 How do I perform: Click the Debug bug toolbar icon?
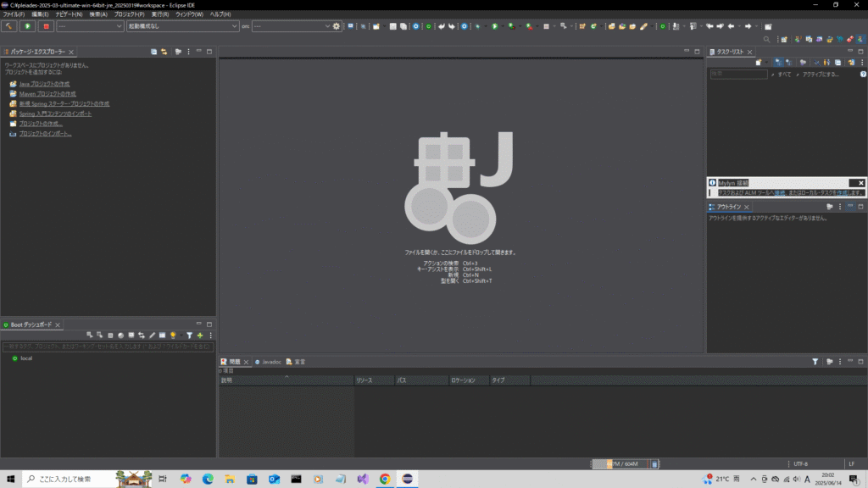pos(478,26)
